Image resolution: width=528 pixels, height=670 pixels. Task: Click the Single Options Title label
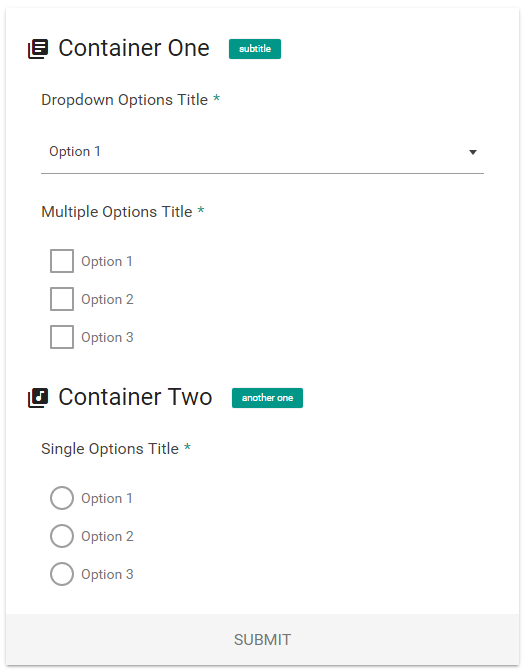[x=110, y=449]
